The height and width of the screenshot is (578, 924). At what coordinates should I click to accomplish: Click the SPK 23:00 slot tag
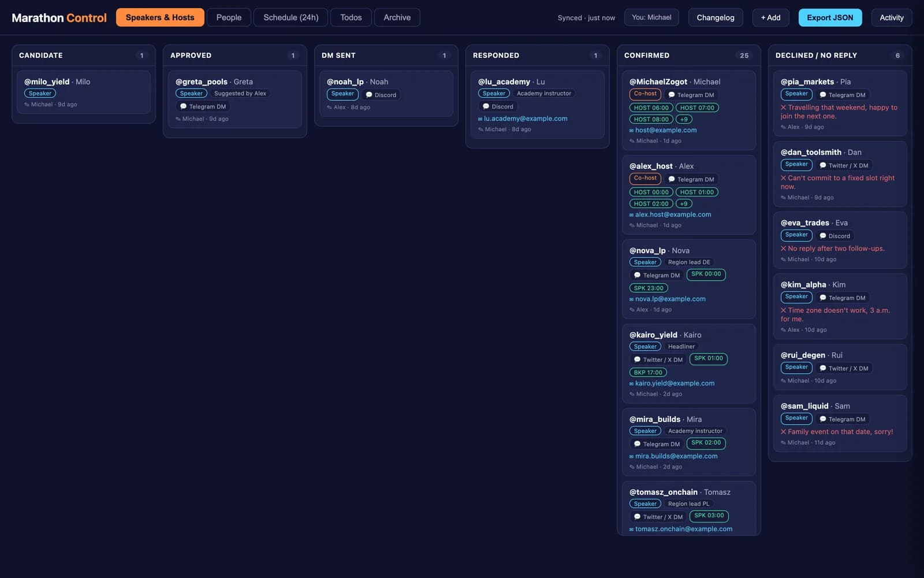[649, 288]
